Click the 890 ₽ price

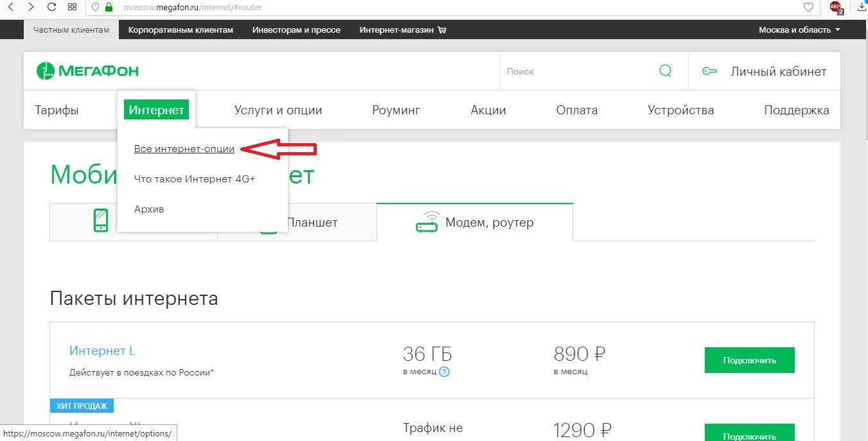click(580, 354)
